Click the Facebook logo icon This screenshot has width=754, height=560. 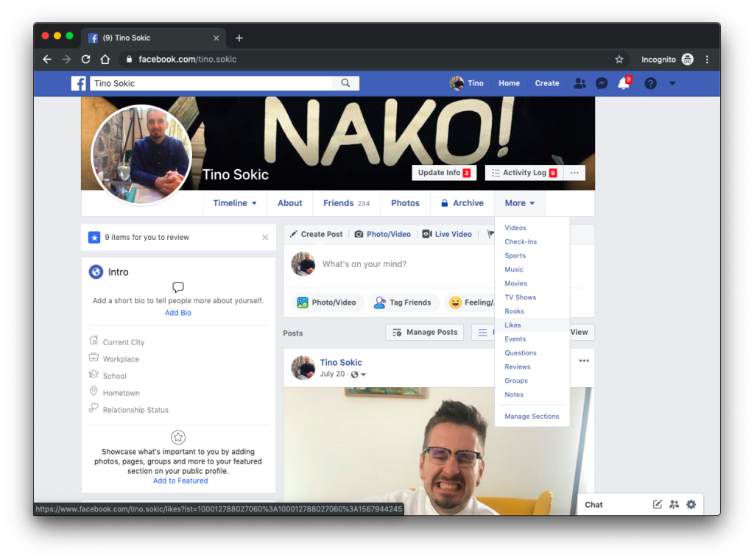pos(79,83)
